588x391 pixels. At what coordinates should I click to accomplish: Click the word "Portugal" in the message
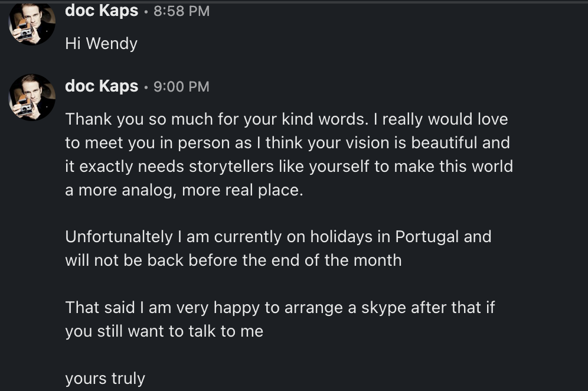427,237
